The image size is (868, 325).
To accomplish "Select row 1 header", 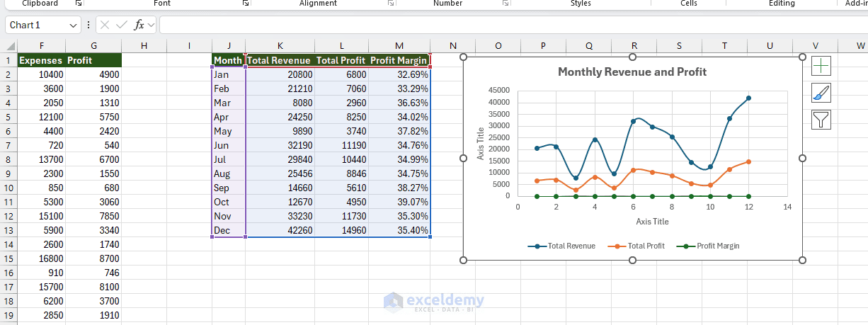I will (x=8, y=60).
